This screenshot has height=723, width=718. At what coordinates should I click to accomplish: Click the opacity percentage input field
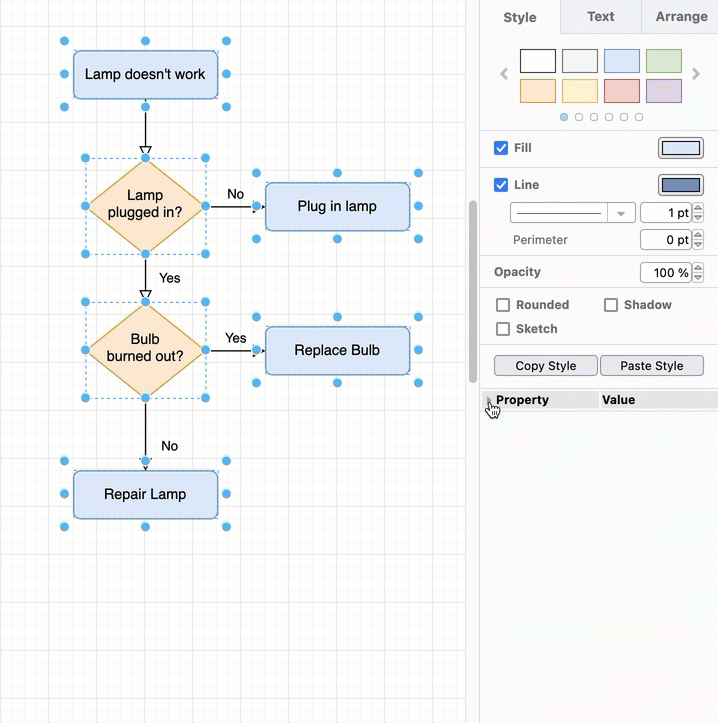(x=664, y=273)
